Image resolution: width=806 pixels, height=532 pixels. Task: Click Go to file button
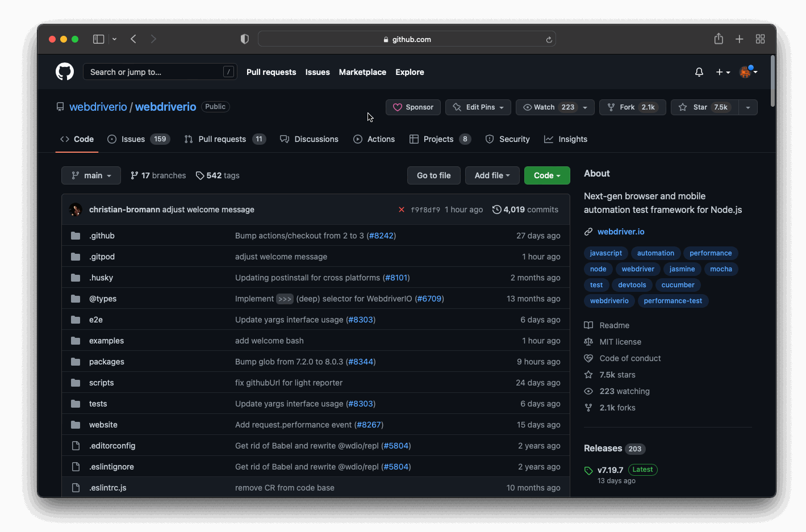pos(434,175)
